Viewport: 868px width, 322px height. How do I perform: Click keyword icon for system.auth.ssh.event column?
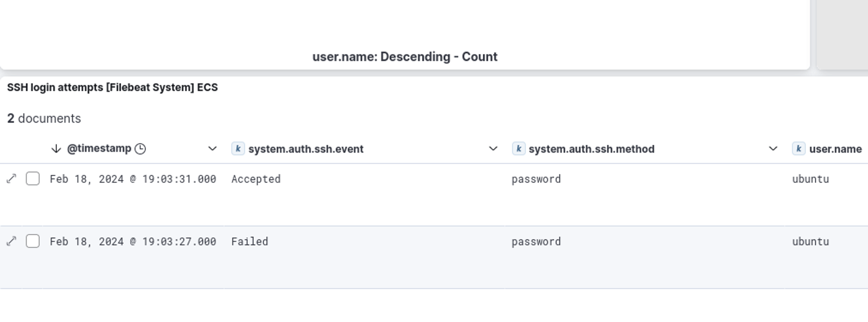[x=238, y=149]
